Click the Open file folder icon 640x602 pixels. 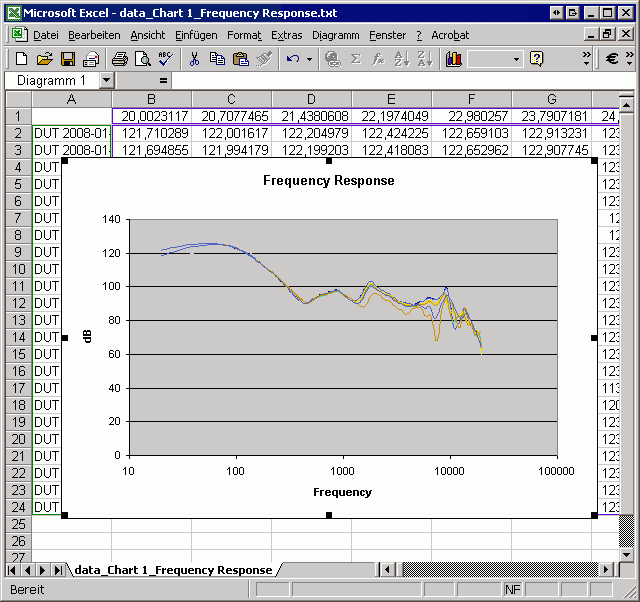pos(44,59)
